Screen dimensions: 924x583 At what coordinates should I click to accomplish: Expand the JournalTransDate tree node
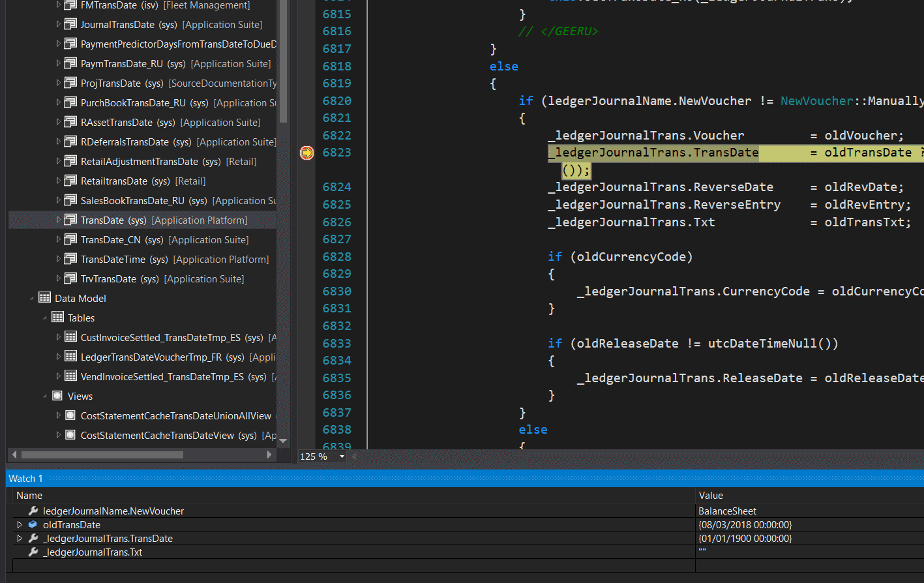pos(58,24)
